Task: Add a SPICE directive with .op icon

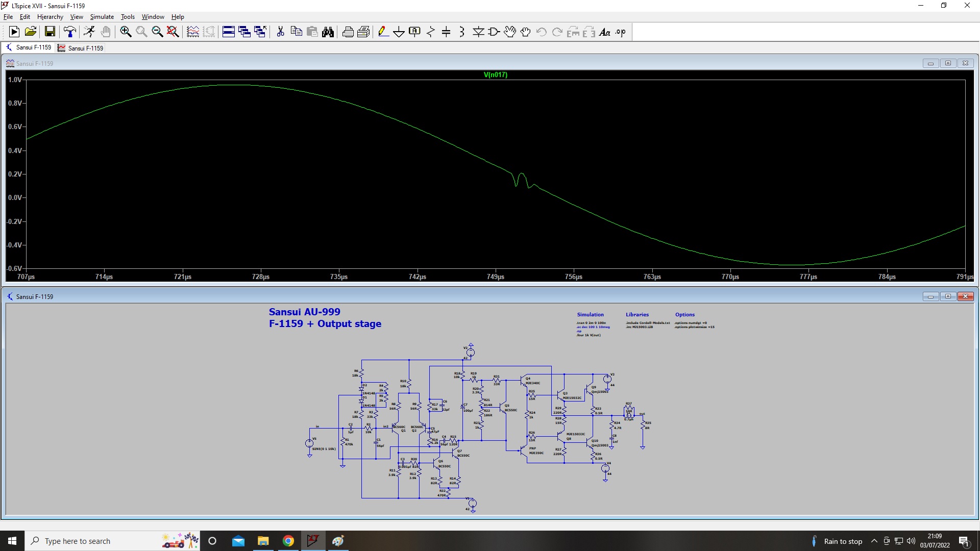Action: click(x=621, y=32)
